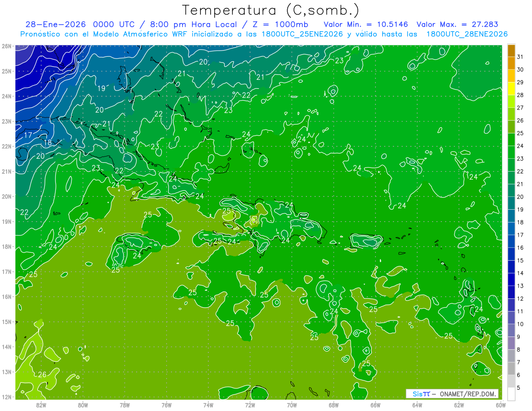Select 'Valor Min. = 10.5146' text
This screenshot has width=532, height=411.
click(x=366, y=25)
